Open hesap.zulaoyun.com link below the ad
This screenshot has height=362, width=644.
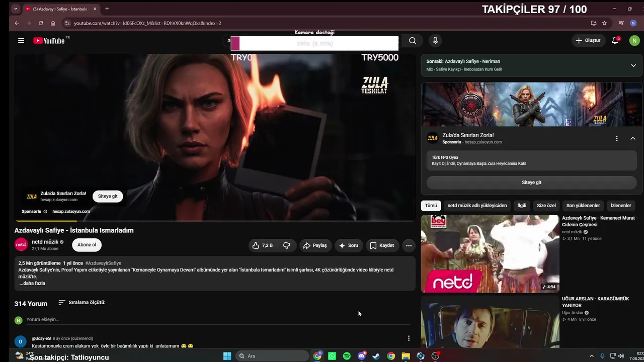point(71,212)
